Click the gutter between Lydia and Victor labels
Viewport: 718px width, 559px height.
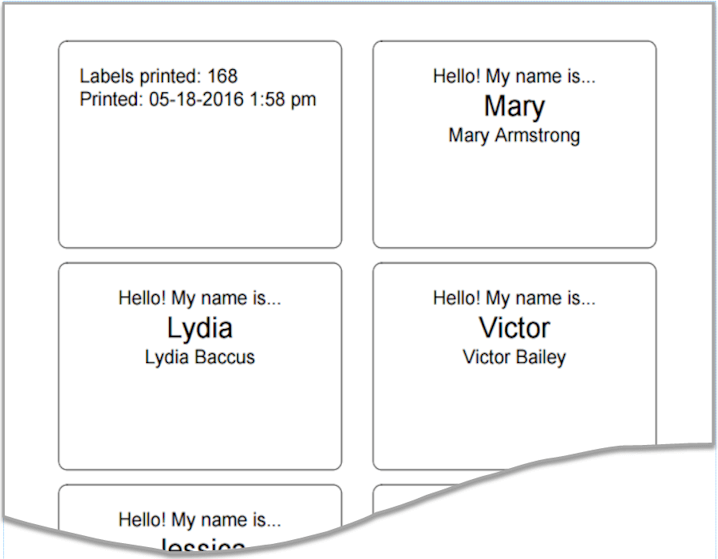pos(357,365)
